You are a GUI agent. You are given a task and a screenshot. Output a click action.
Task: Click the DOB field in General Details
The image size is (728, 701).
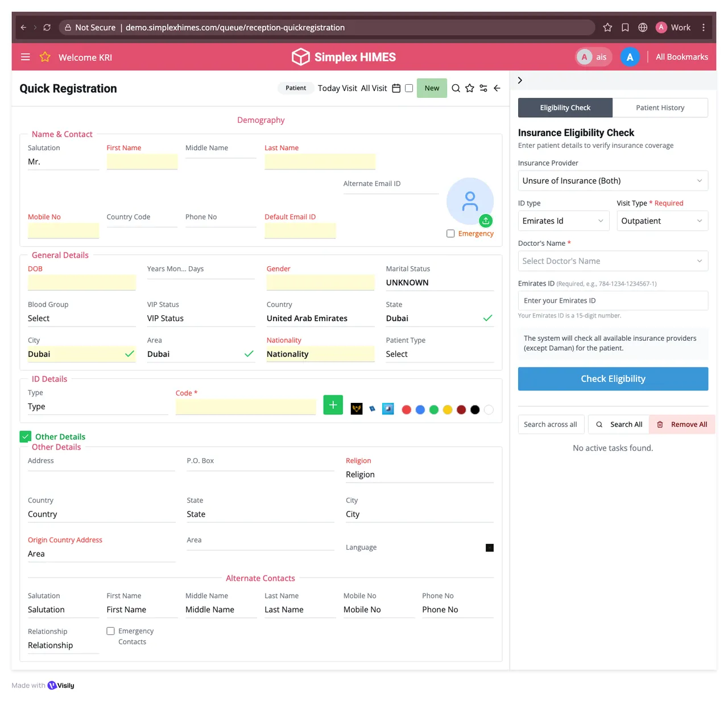(x=82, y=282)
